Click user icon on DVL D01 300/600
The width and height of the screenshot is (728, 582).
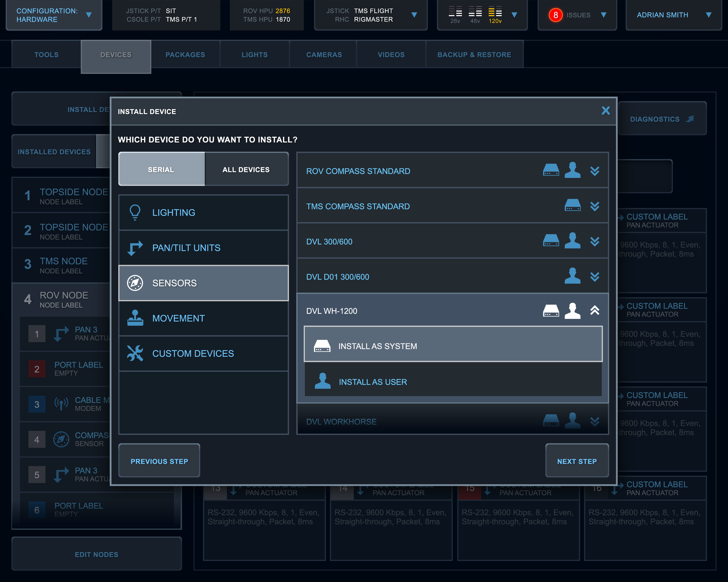pyautogui.click(x=572, y=276)
